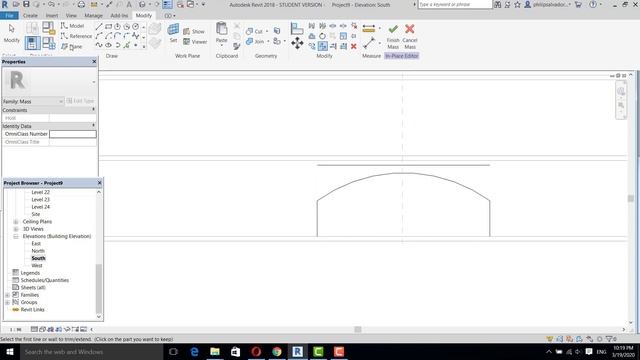The image size is (640, 360).
Task: Select the Line draw tool
Action: [x=99, y=27]
